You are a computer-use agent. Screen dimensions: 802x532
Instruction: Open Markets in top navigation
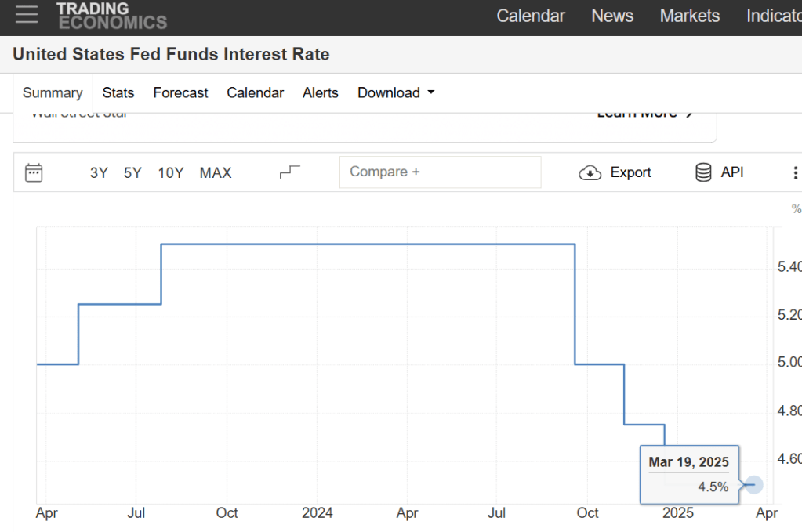[689, 16]
